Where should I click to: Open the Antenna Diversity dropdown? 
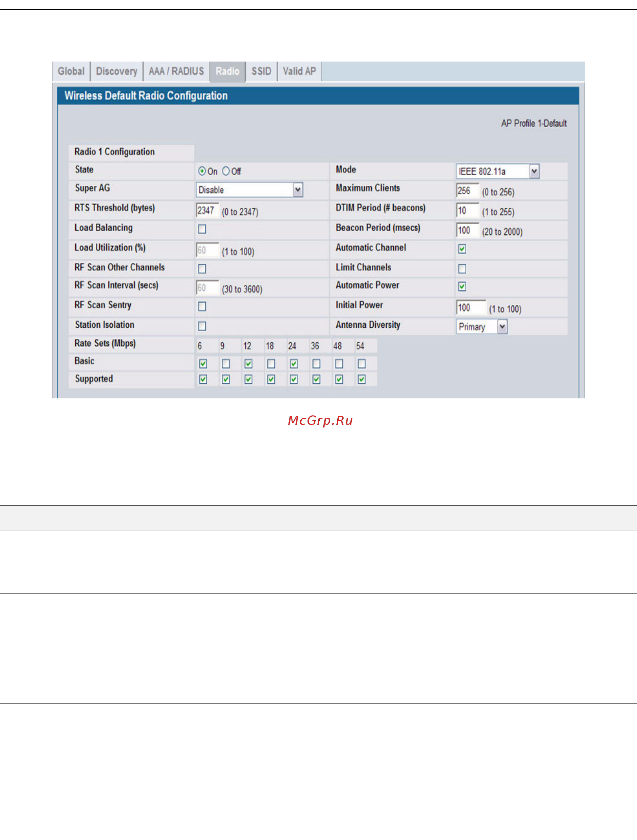[x=481, y=327]
